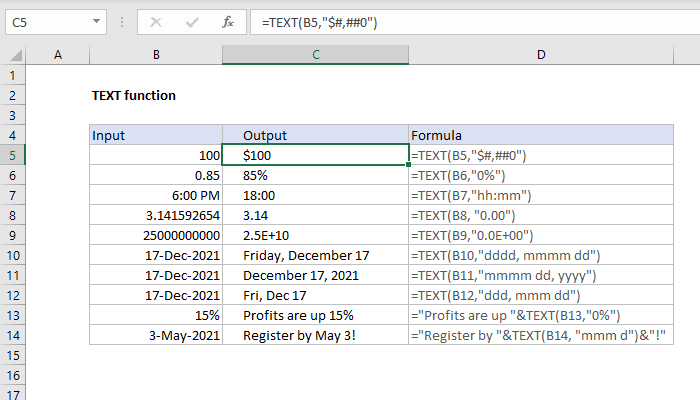The image size is (700, 400).
Task: Select row 14 header
Action: tap(14, 335)
